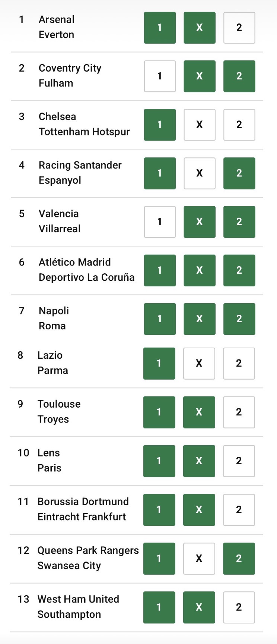Viewport: 277px width, 644px height.
Task: Select away win (2) for Dortmund vs Frankfurt
Action: pyautogui.click(x=239, y=510)
